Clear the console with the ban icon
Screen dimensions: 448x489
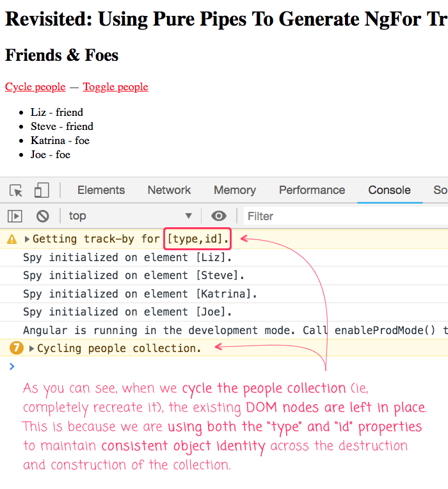pos(43,216)
